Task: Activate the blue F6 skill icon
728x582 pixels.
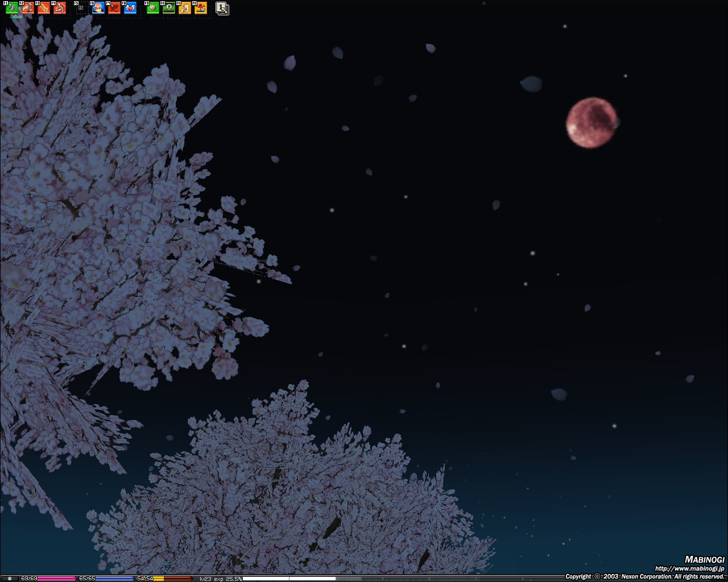Action: 98,8
